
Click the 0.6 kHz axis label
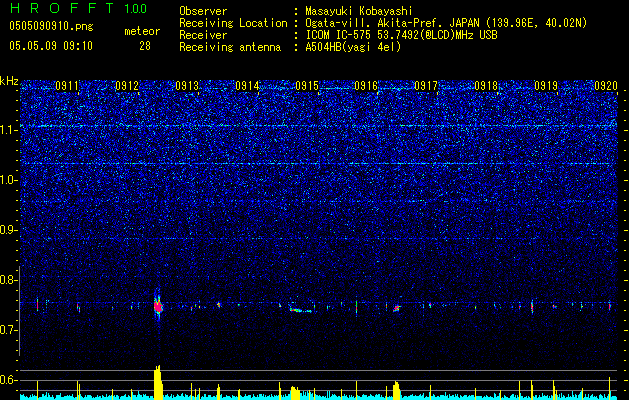[x=8, y=380]
